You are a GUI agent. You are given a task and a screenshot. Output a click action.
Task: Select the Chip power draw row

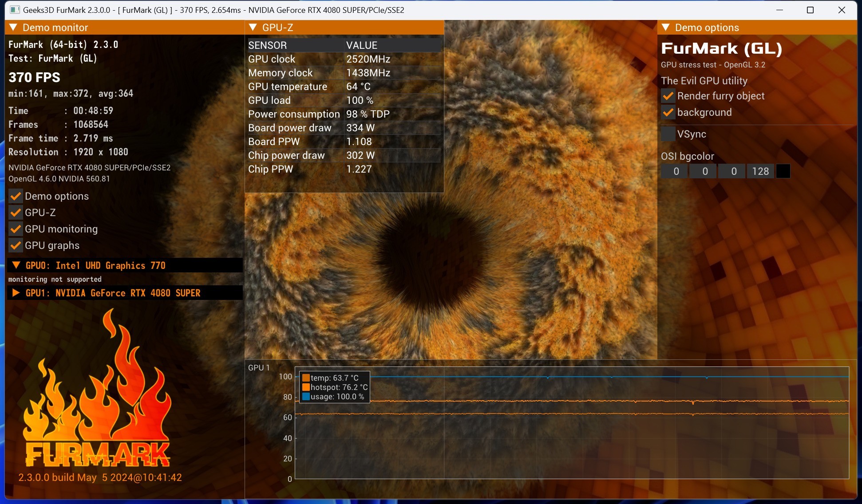[344, 155]
